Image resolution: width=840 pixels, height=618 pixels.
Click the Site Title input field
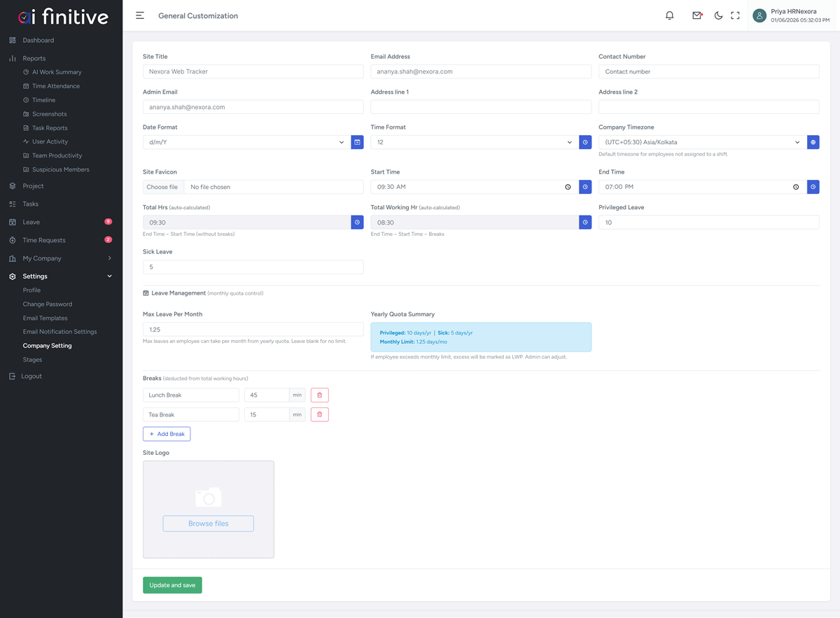click(x=253, y=71)
